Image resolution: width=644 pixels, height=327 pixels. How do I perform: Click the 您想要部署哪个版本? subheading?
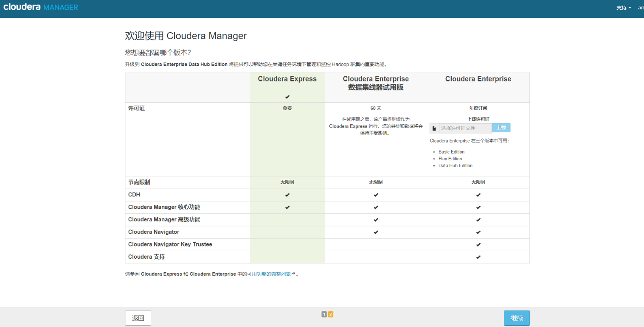pos(157,53)
